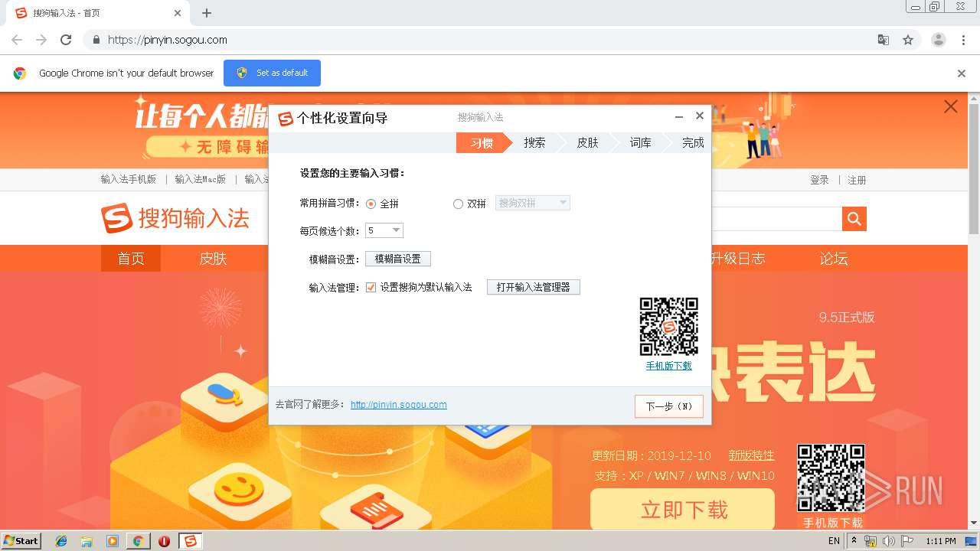The image size is (980, 551).
Task: Click the Action Center flag icon
Action: pyautogui.click(x=907, y=541)
